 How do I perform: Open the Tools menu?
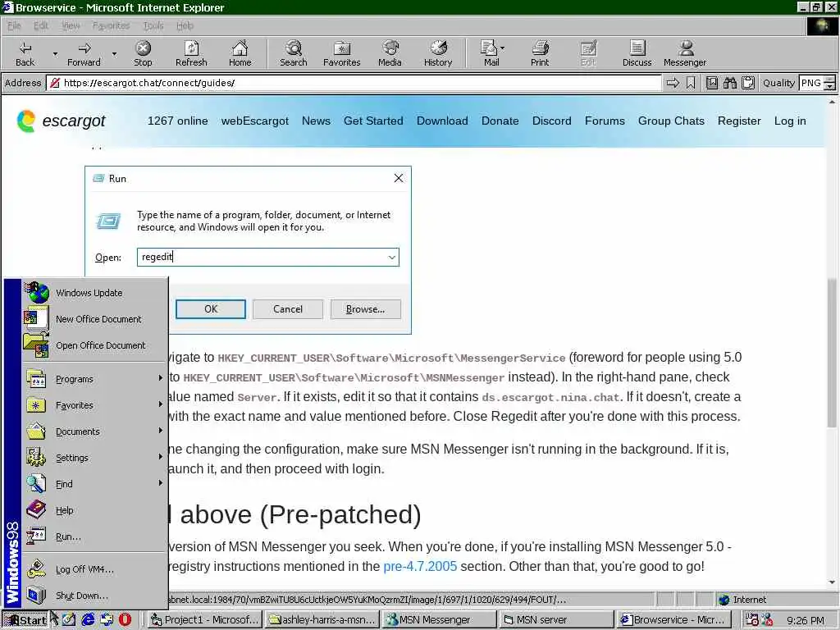[x=153, y=25]
